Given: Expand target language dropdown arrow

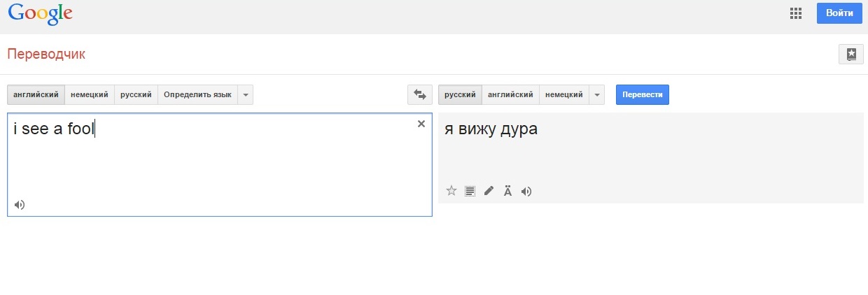Looking at the screenshot, I should (x=596, y=94).
